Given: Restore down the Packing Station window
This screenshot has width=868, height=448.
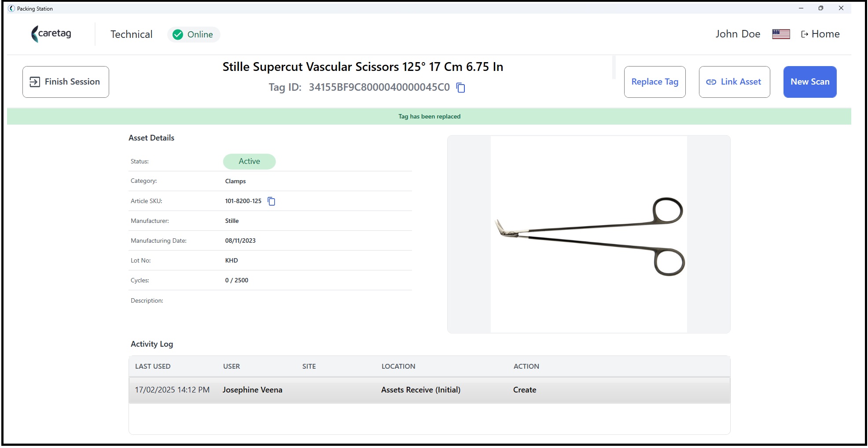Looking at the screenshot, I should tap(821, 8).
